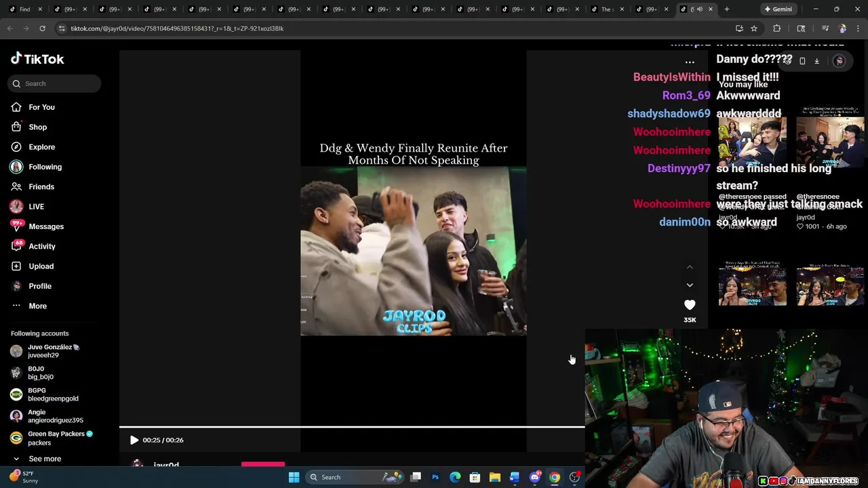
Task: Click the download desktop app icon
Action: (x=817, y=61)
